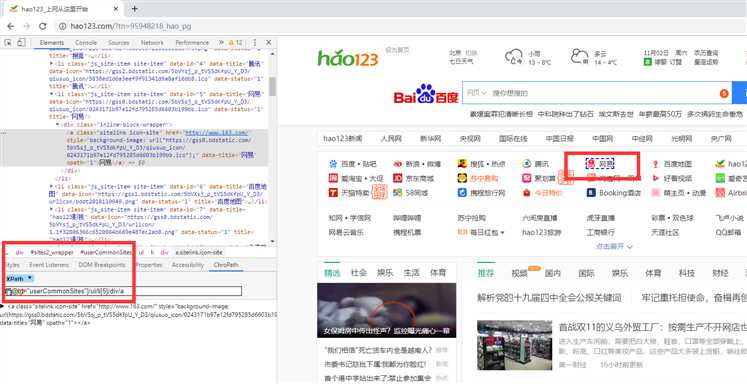Open the ChroPath sidebar tab
This screenshot has height=384, width=747.
click(226, 265)
